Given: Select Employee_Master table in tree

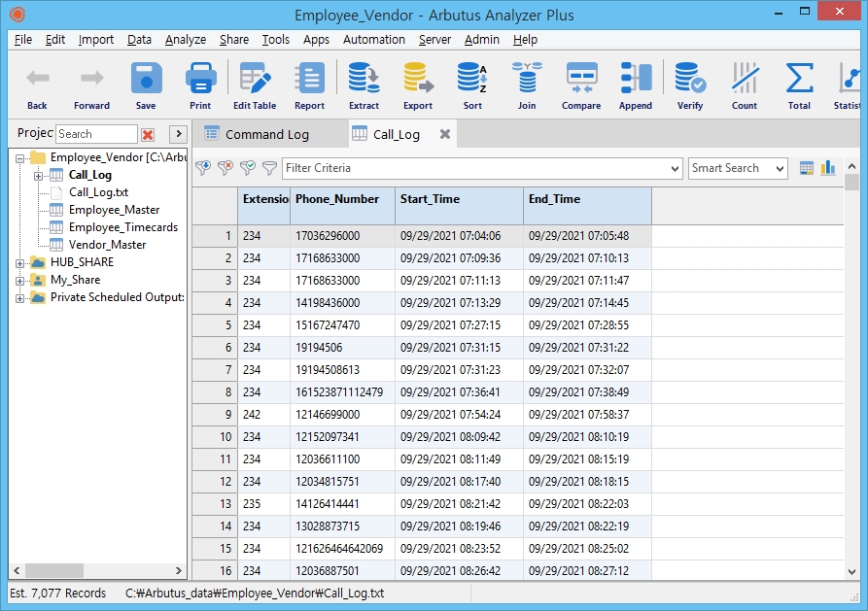Looking at the screenshot, I should coord(114,210).
